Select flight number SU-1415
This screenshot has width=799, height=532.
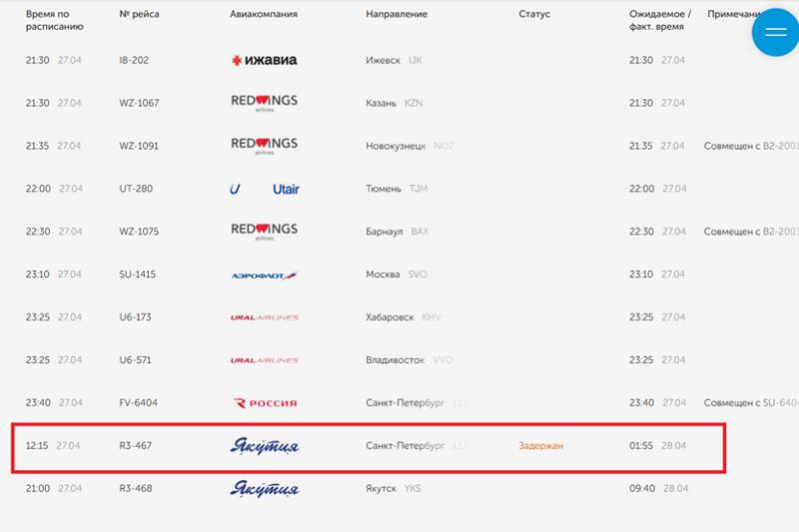(x=138, y=274)
